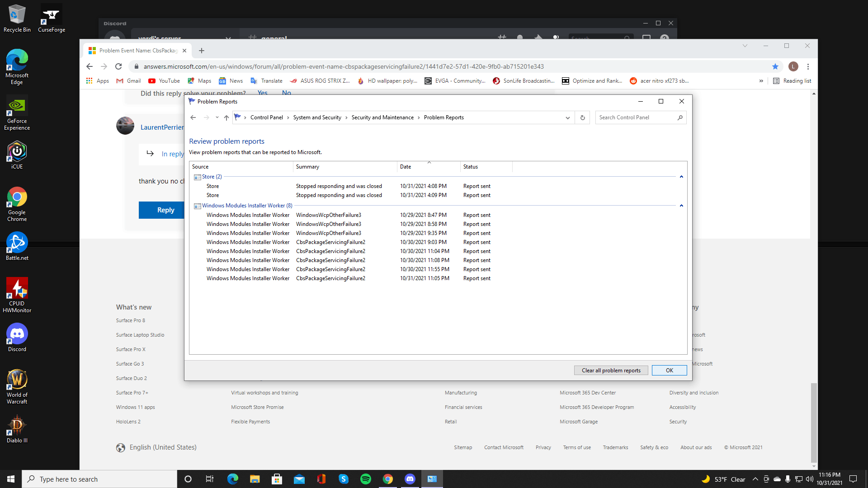Open Spotify from the taskbar

tap(365, 479)
